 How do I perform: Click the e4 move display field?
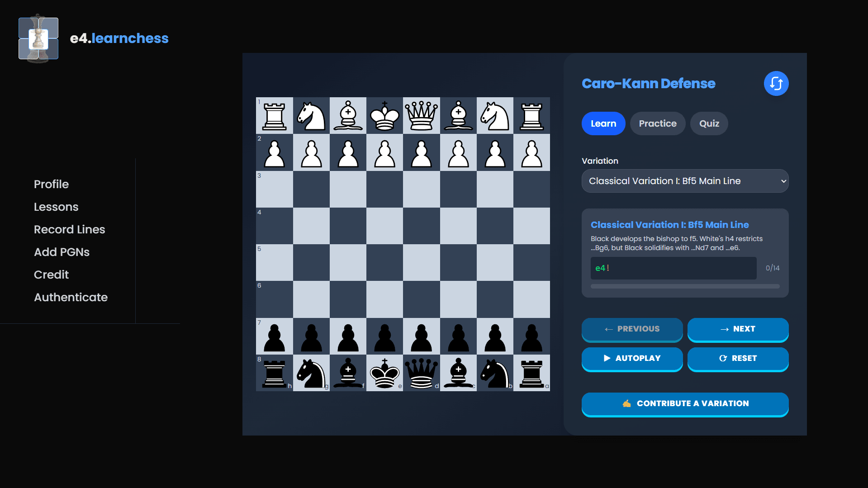pyautogui.click(x=673, y=268)
